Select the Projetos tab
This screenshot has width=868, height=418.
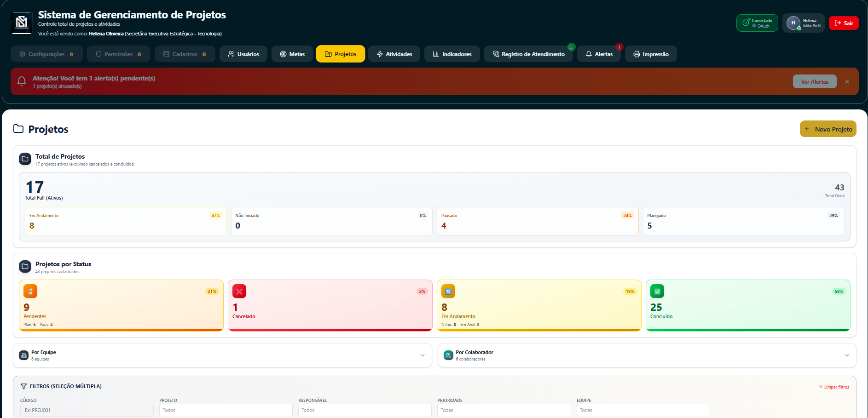[341, 54]
